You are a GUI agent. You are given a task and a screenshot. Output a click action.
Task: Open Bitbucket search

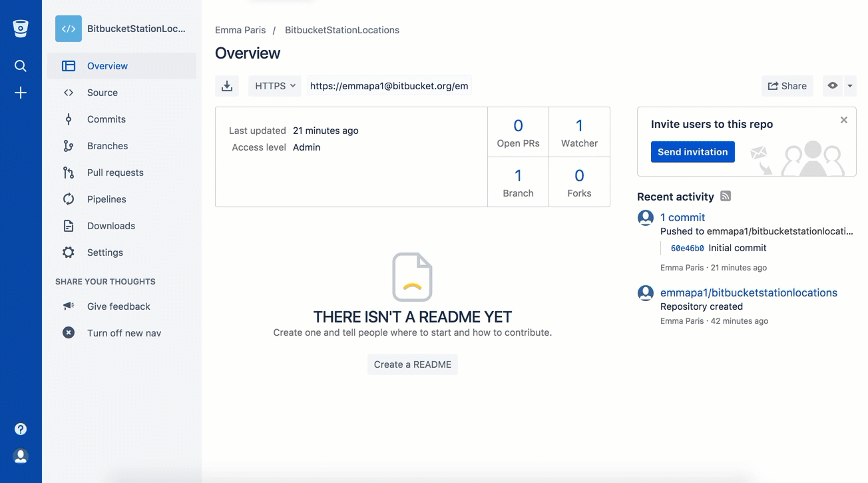(x=20, y=65)
